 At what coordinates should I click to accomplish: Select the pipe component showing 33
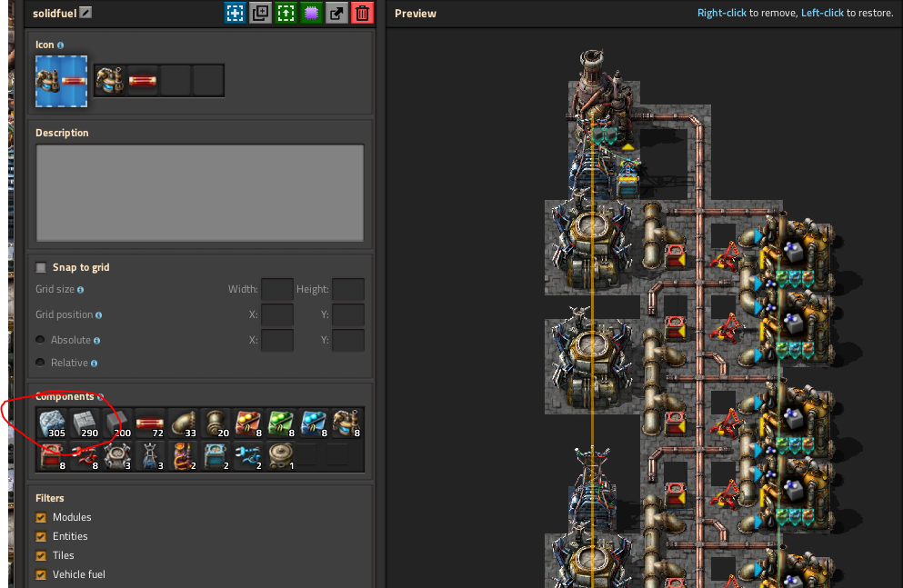pyautogui.click(x=183, y=424)
